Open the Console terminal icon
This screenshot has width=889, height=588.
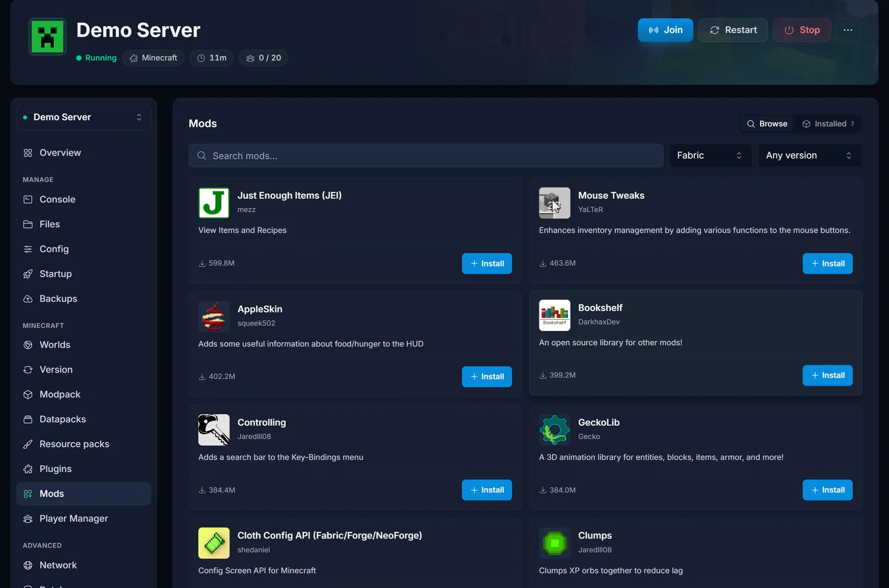[x=28, y=199]
